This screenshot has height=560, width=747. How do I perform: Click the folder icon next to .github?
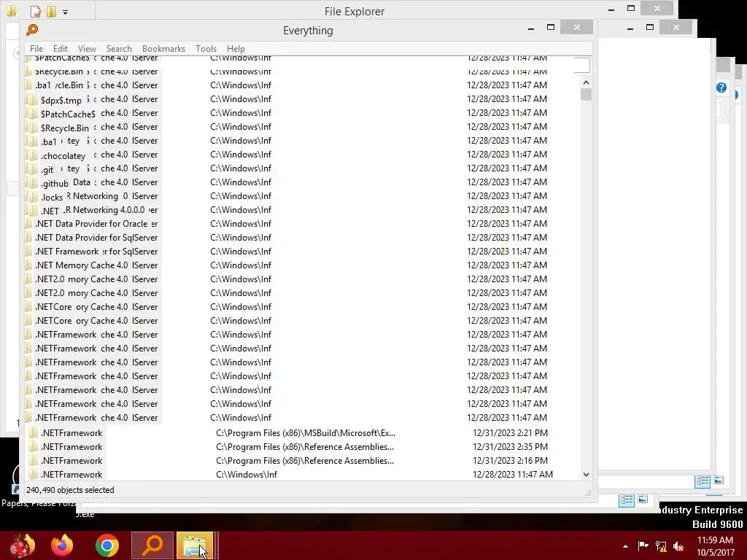pyautogui.click(x=32, y=183)
